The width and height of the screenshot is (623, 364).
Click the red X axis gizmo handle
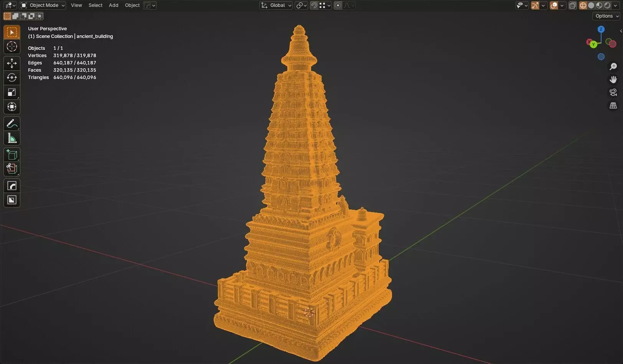tap(589, 41)
